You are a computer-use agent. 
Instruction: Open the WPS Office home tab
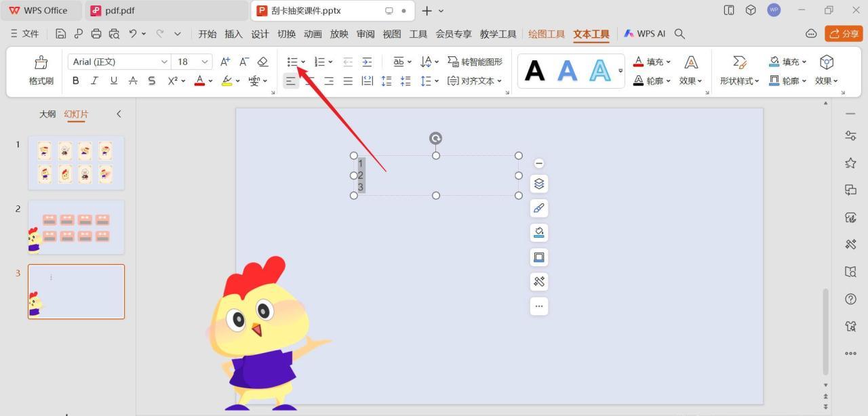coord(41,11)
